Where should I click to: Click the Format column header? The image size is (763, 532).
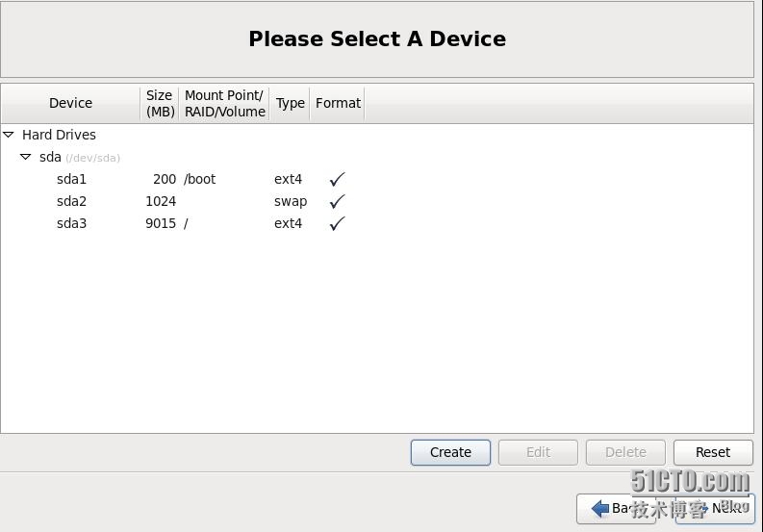point(338,103)
